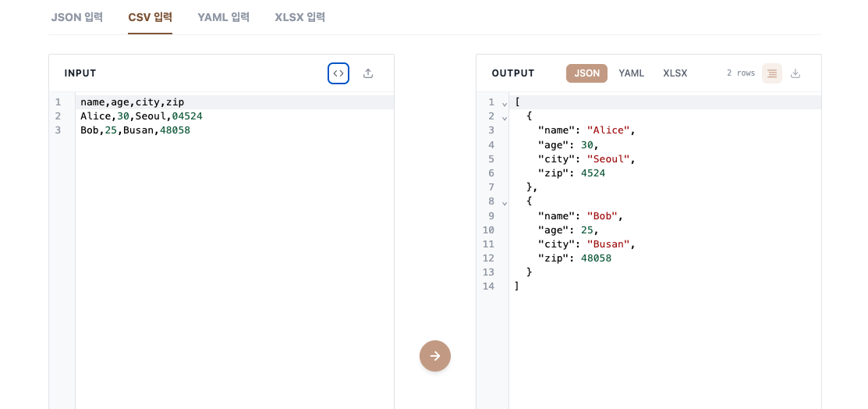Choose XLSX output format

tap(675, 73)
